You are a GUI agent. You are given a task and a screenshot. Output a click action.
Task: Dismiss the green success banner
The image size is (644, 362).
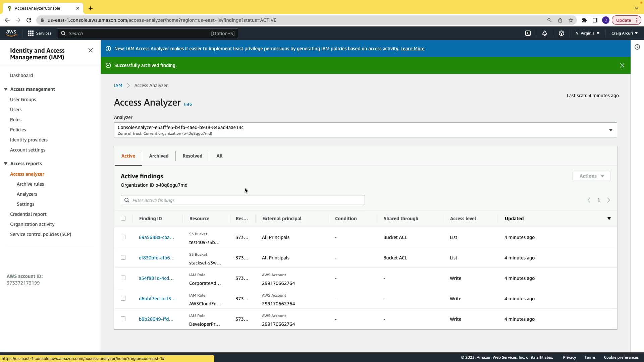tap(622, 65)
